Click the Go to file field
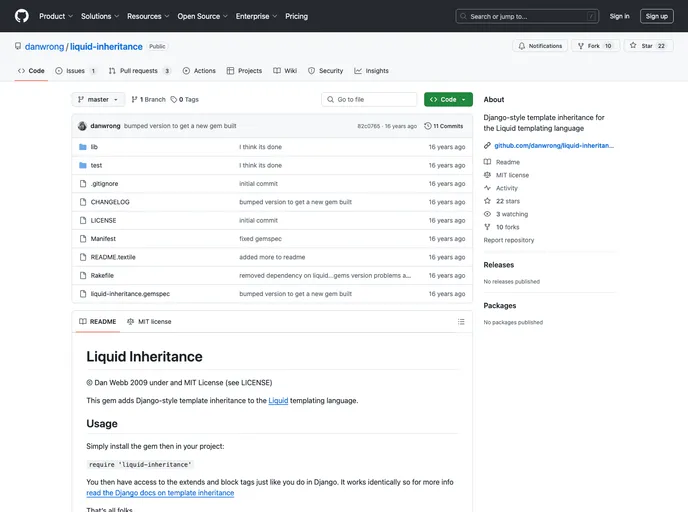 pos(369,100)
